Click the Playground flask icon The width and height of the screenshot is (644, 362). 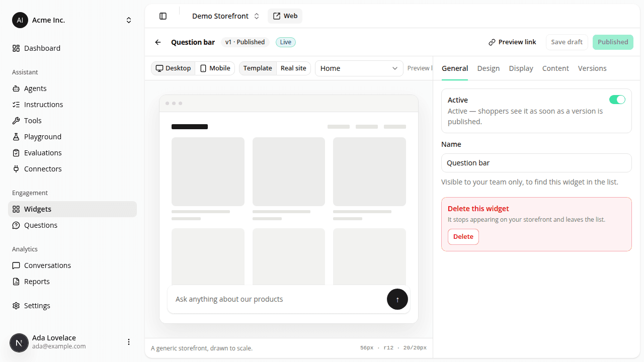(x=16, y=137)
